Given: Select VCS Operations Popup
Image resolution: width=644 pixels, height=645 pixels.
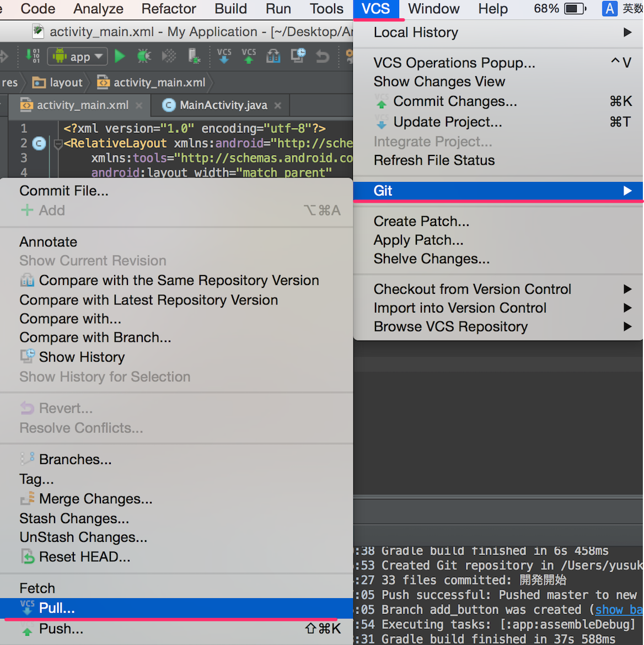Looking at the screenshot, I should (x=498, y=63).
